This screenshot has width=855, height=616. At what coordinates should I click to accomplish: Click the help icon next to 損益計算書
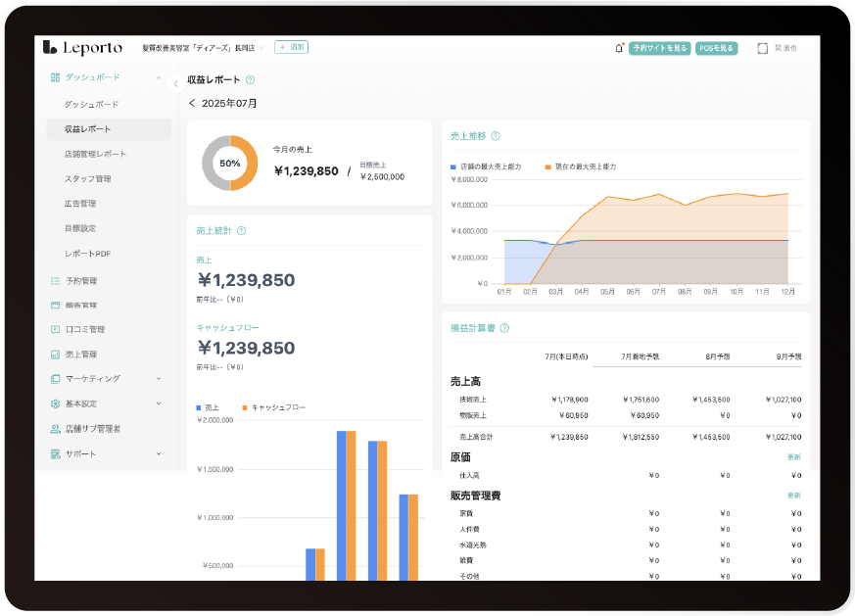[504, 328]
